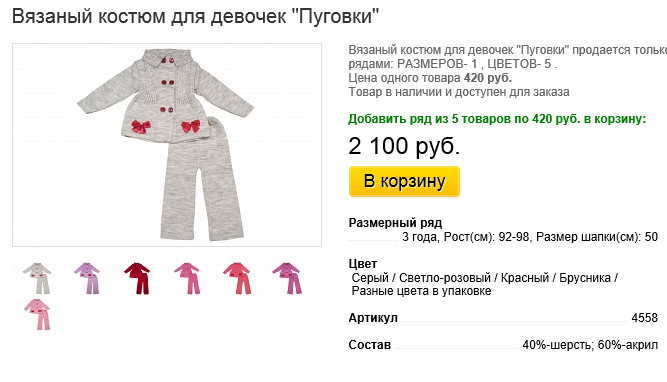Pick the light pink thumbnail in second row
Screen dimensions: 667x382
pos(37,314)
